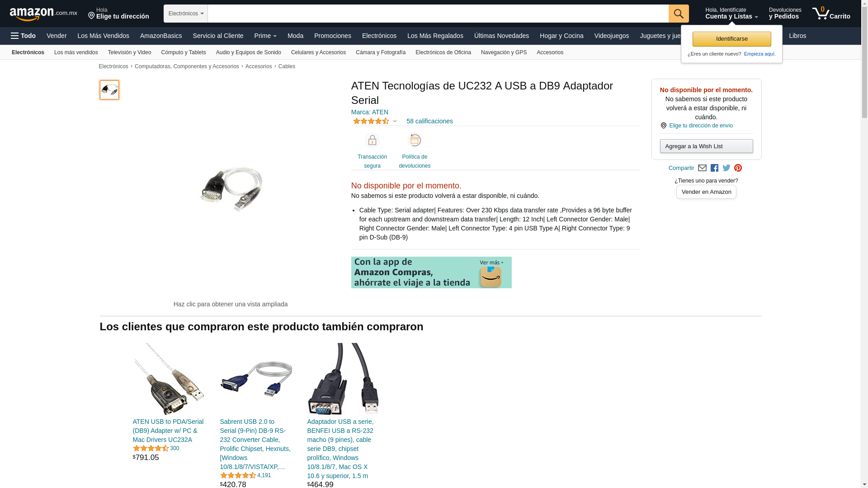Click the Amazon.com.mx logo
868x488 pixels.
[43, 14]
